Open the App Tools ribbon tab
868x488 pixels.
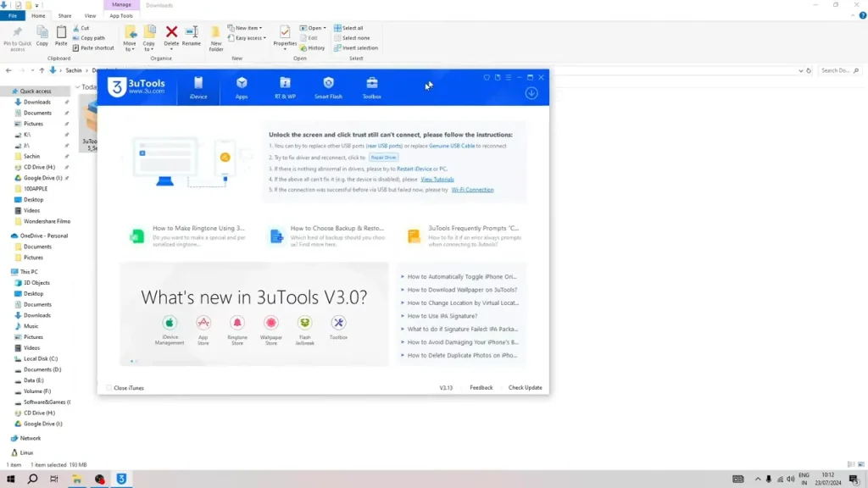[120, 15]
